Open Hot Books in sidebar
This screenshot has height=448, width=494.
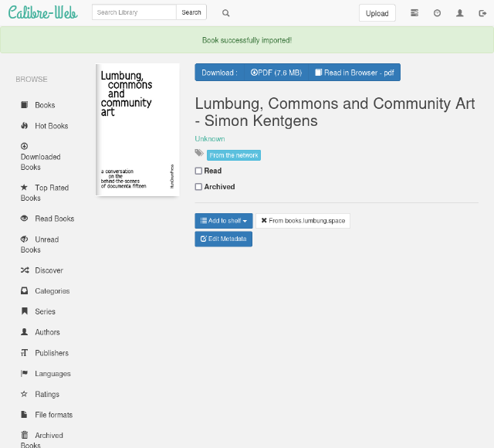click(51, 126)
